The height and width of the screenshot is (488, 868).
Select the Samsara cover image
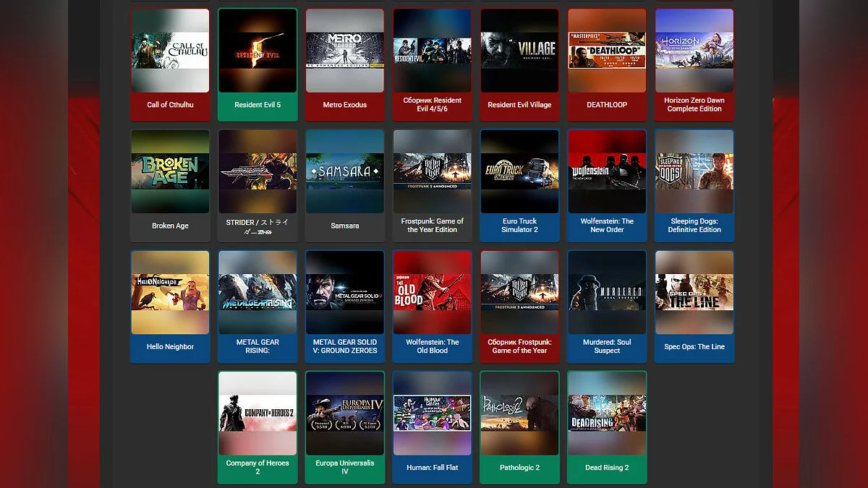345,171
